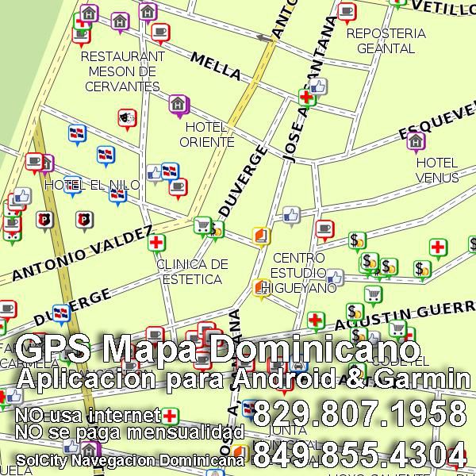Click the AGUSTIN GUERRERO street name

click(x=405, y=316)
